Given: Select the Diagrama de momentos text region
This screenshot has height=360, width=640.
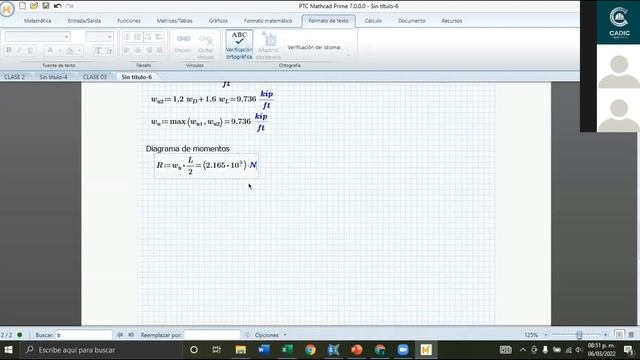Looking at the screenshot, I should click(188, 149).
